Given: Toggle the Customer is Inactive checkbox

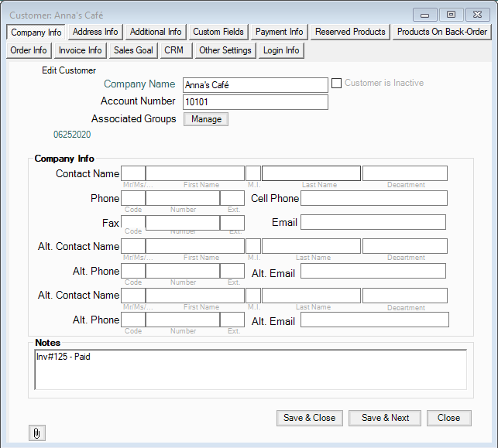Looking at the screenshot, I should (x=337, y=84).
